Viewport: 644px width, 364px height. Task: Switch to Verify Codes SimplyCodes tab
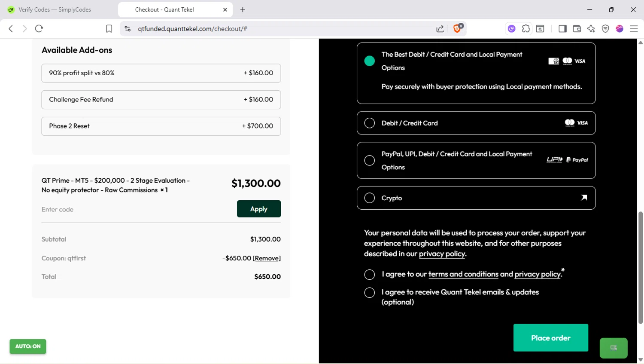55,9
